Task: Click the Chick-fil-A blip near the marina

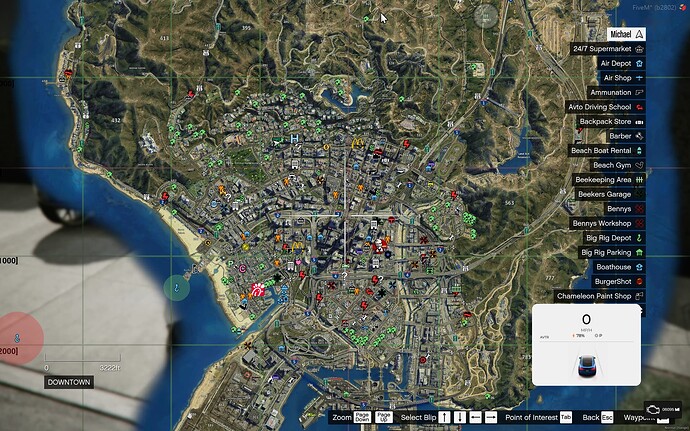Action: (x=258, y=290)
